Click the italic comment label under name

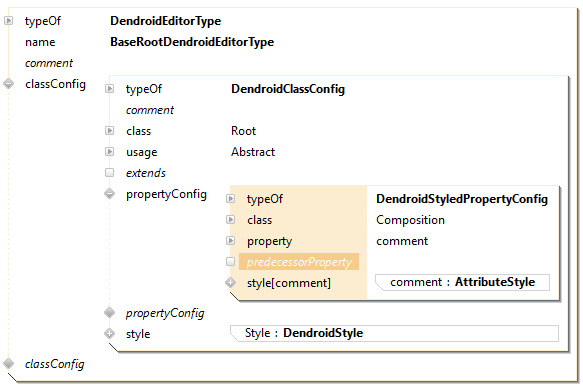click(49, 63)
